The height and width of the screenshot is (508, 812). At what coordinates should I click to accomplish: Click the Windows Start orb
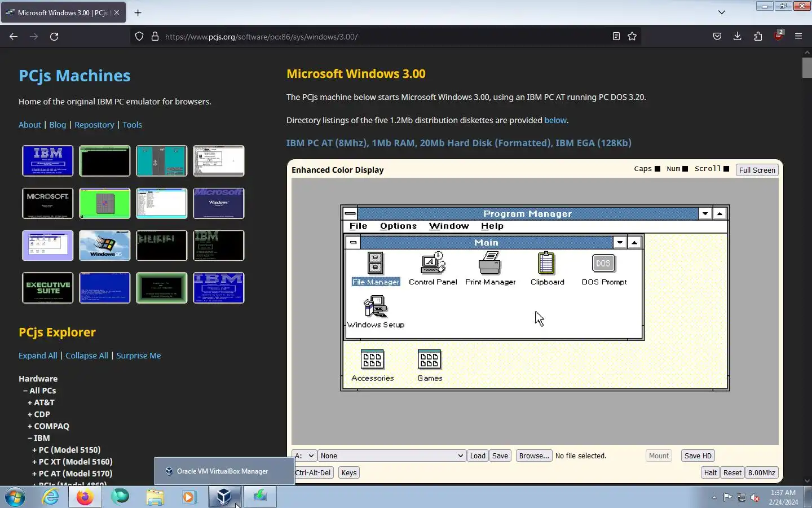(15, 497)
